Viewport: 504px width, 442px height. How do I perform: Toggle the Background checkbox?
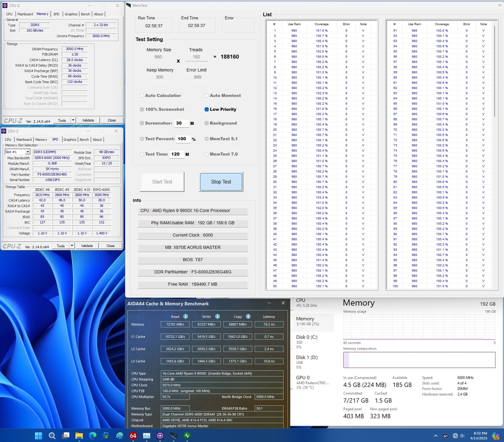[207, 123]
